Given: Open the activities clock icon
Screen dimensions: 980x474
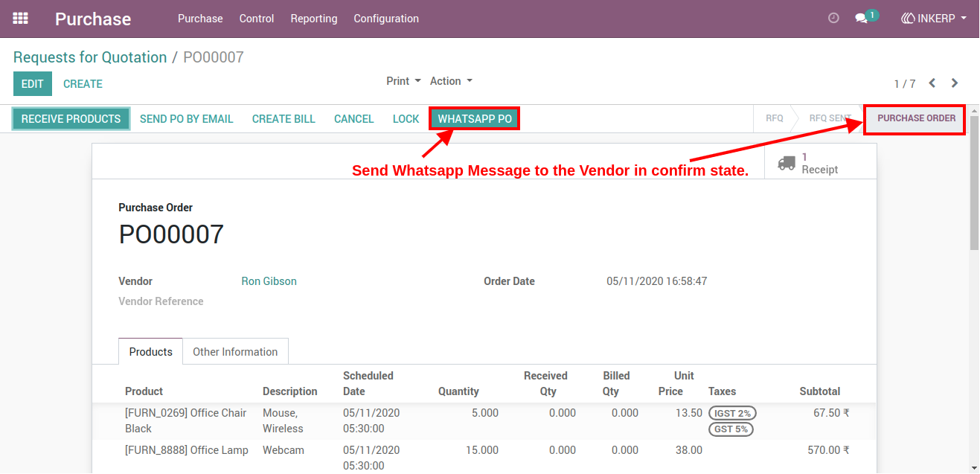Looking at the screenshot, I should pos(833,18).
